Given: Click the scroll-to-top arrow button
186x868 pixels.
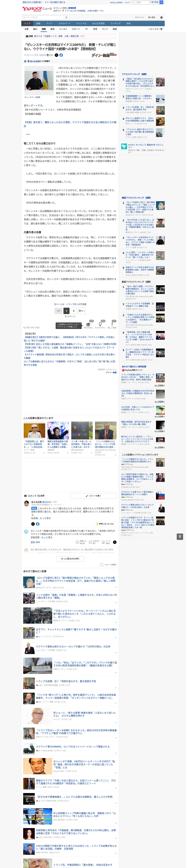Looking at the screenshot, I should [x=180, y=537].
